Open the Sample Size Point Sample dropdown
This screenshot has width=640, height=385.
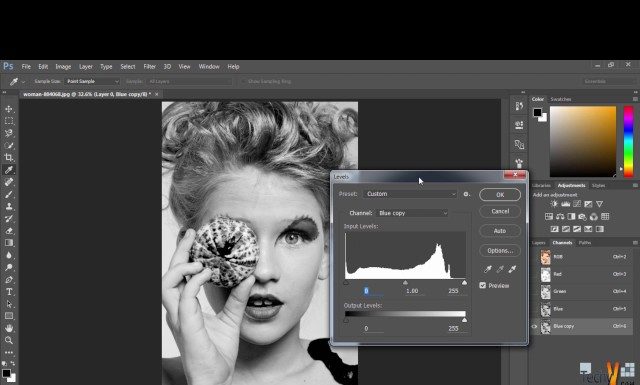92,81
